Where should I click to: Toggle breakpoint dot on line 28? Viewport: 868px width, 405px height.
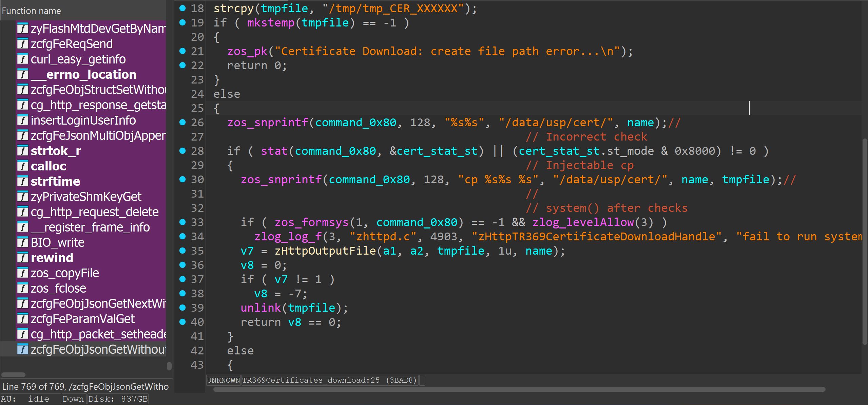coord(182,151)
